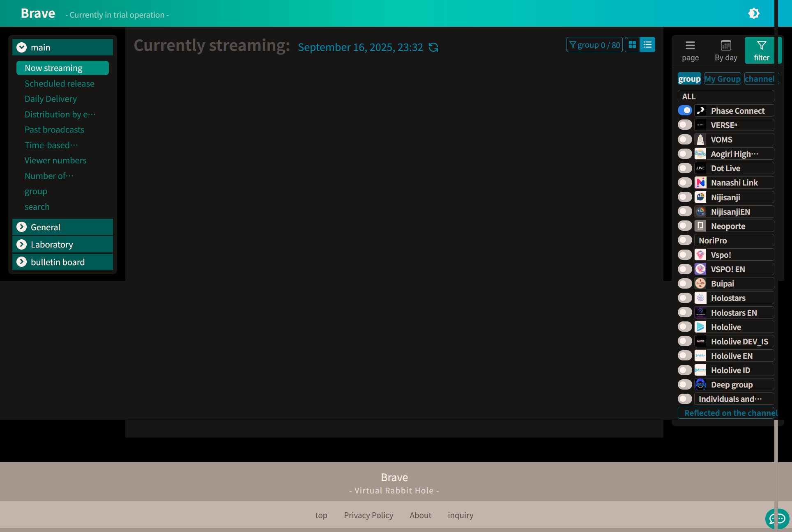Open the page tab in right panel
792x532 pixels.
pos(690,51)
